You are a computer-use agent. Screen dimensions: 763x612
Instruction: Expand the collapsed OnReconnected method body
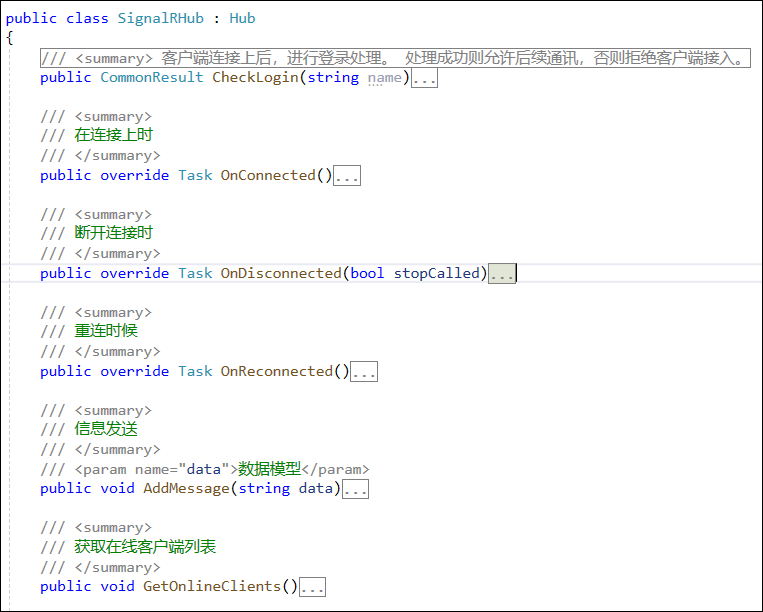coord(364,372)
